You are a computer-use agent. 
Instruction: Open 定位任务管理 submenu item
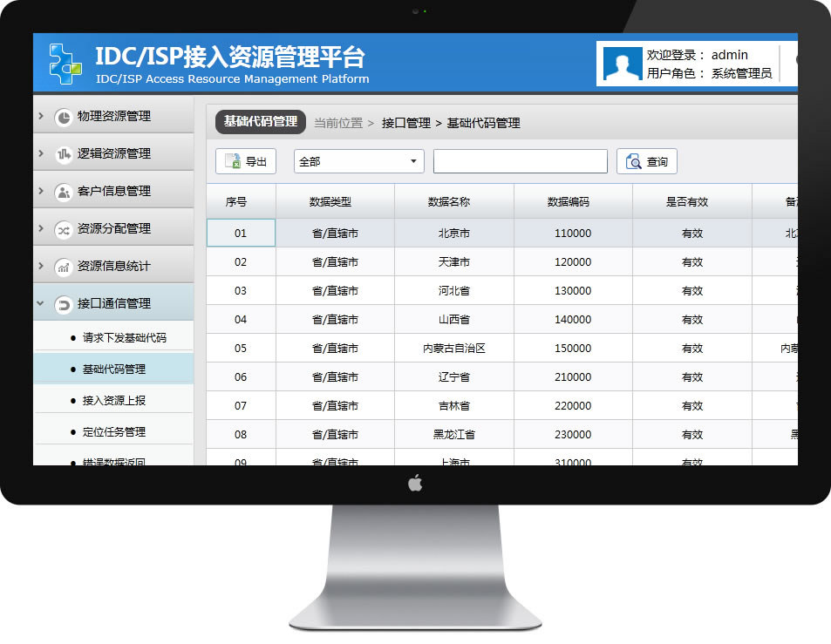(x=113, y=431)
